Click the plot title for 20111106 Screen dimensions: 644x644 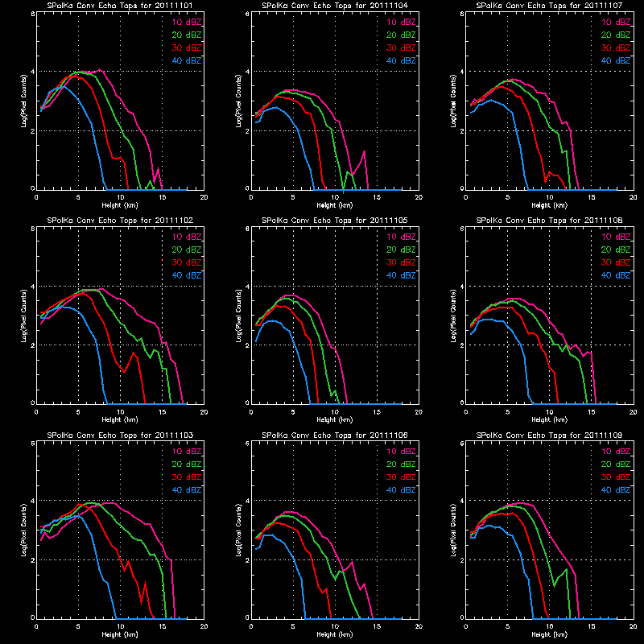[x=335, y=436]
